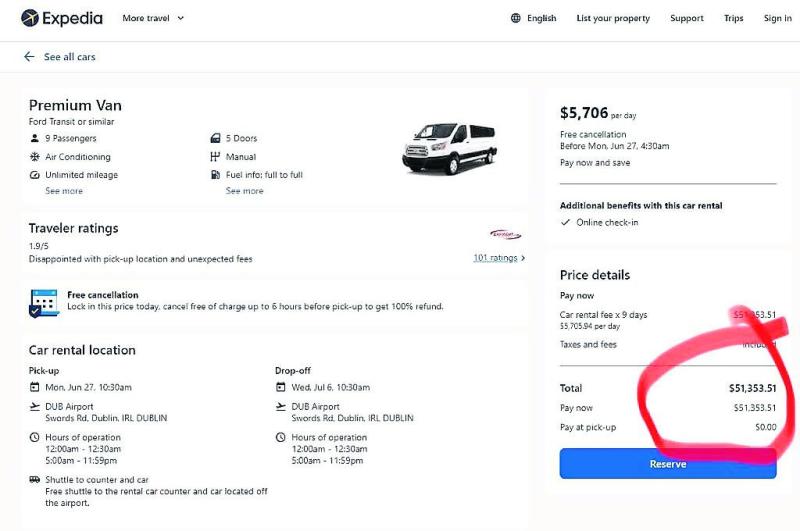800x531 pixels.
Task: Click the Free cancellation calendar icon
Action: pyautogui.click(x=44, y=302)
